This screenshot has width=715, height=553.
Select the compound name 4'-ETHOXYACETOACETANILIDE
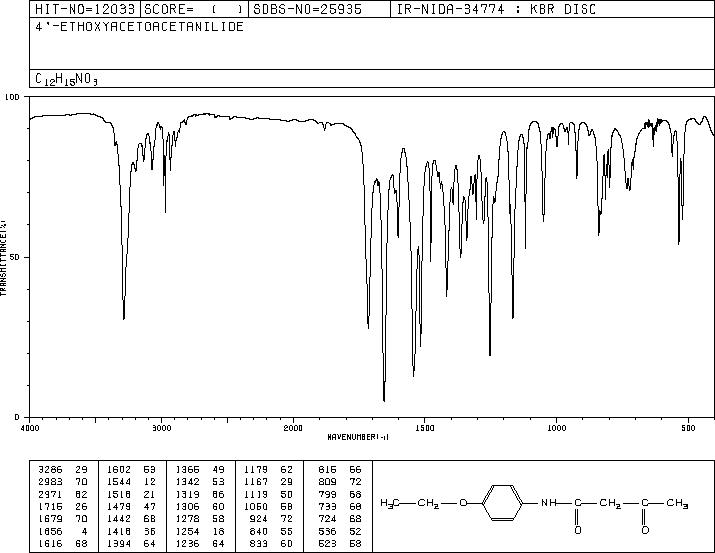click(139, 27)
